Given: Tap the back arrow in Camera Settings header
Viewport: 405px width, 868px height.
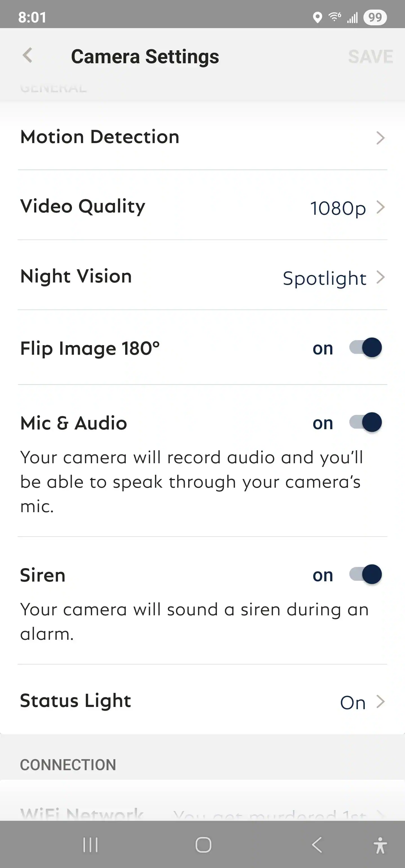Looking at the screenshot, I should coord(28,55).
